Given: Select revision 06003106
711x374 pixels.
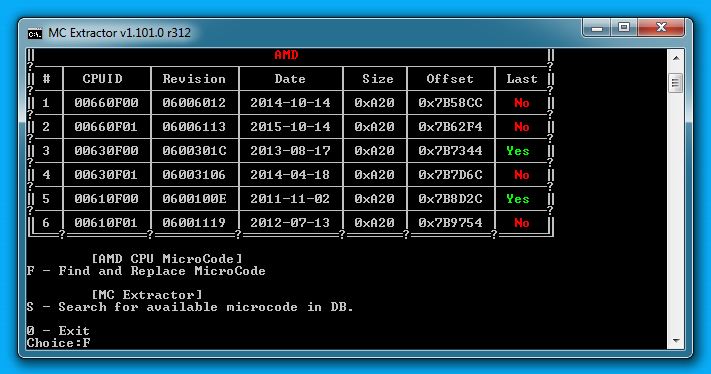Looking at the screenshot, I should point(194,175).
